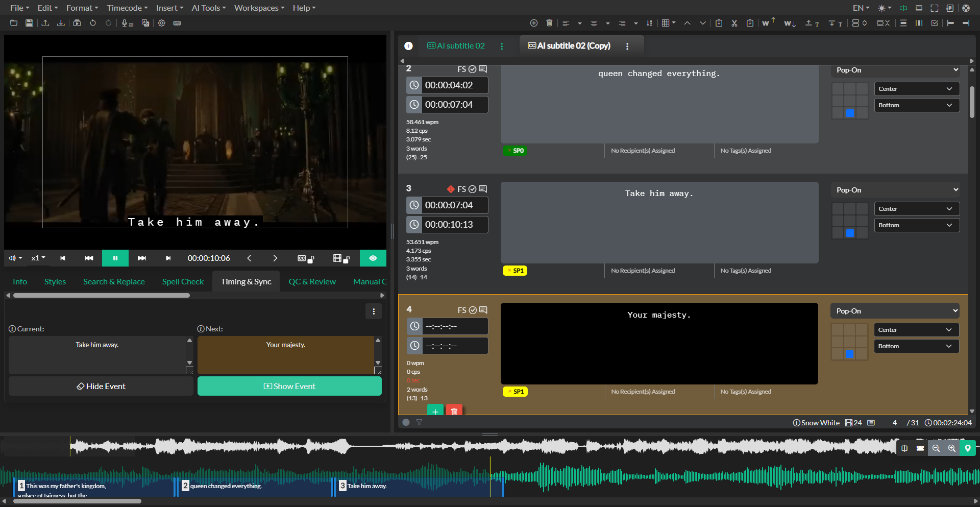Click the microphone icon in the left toolbar

tap(126, 23)
